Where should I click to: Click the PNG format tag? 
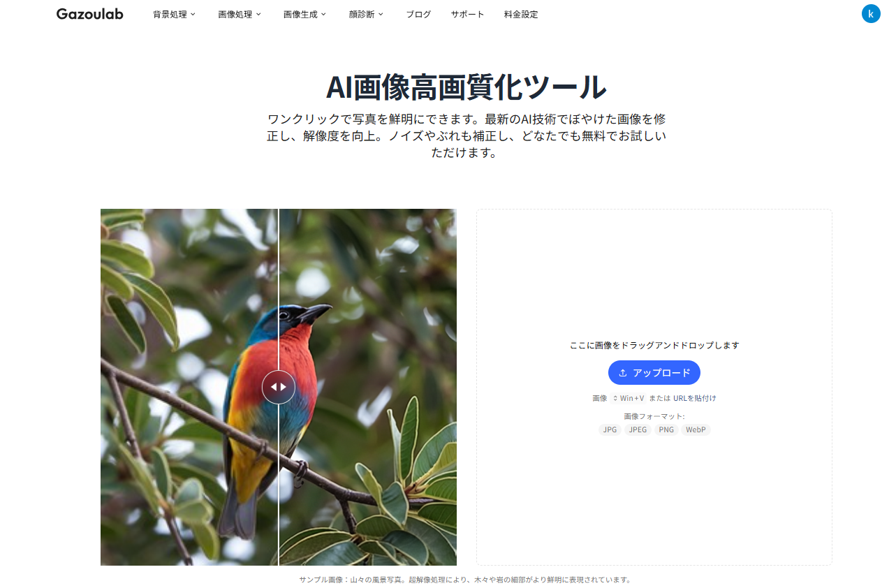pyautogui.click(x=666, y=429)
